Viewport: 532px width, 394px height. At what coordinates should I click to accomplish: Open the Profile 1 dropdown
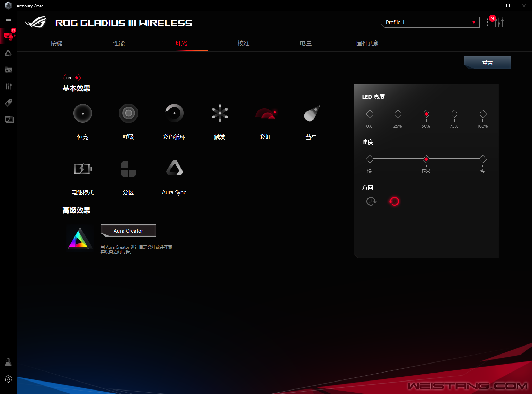click(x=430, y=22)
